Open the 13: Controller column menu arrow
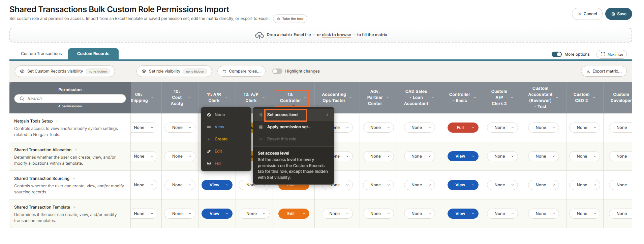 point(305,98)
